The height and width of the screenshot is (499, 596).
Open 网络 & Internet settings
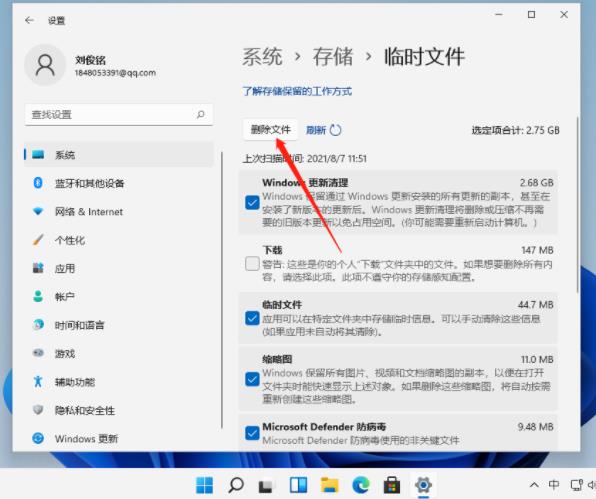tap(119, 212)
